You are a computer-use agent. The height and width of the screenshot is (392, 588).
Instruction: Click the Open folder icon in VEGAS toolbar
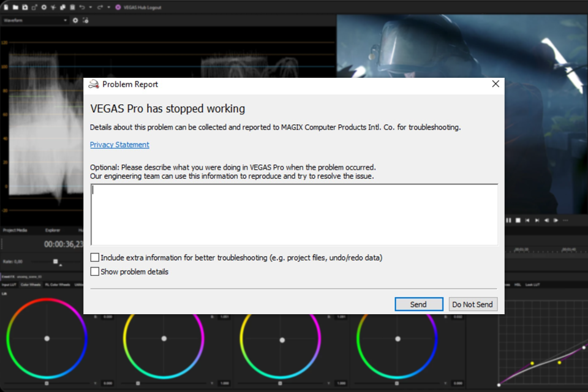pos(15,7)
